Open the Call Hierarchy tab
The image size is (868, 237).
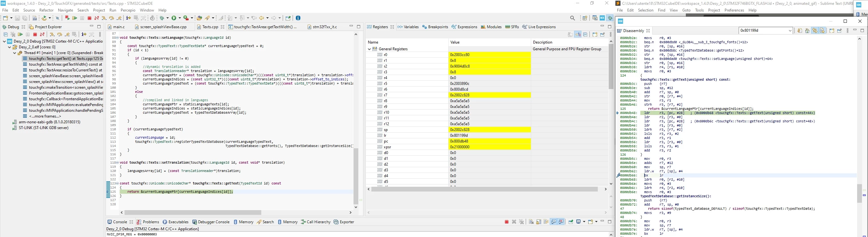pyautogui.click(x=315, y=222)
